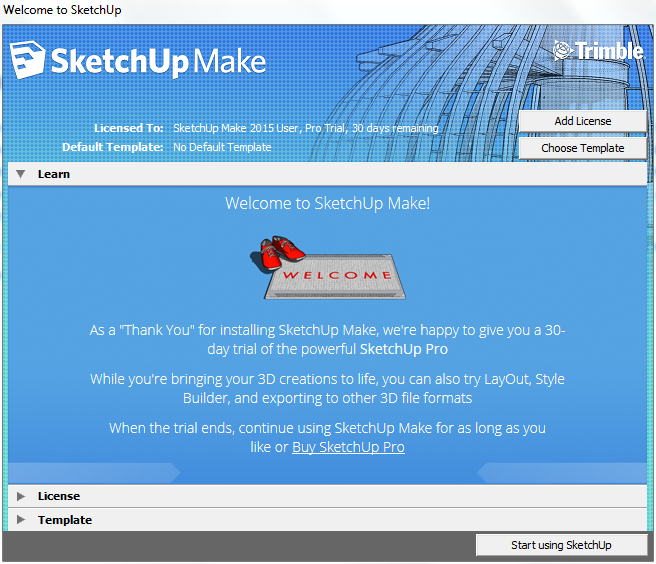Open the Choose Template button
This screenshot has height=564, width=656.
pos(582,148)
